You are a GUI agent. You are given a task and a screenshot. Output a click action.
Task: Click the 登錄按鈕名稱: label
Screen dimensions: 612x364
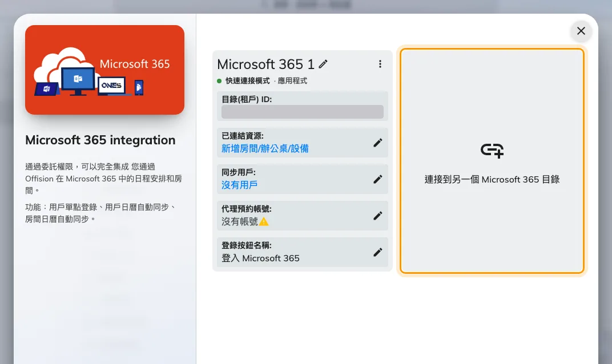pos(246,245)
